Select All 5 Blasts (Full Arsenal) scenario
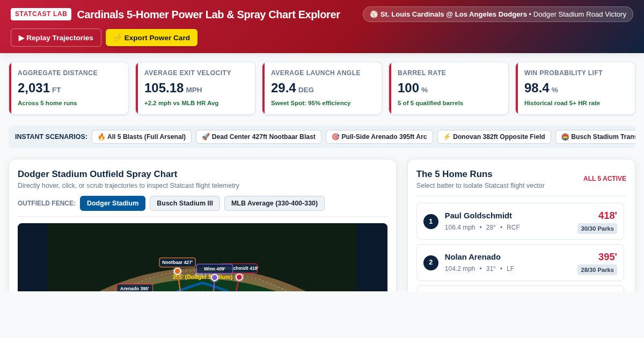The width and height of the screenshot is (644, 338). 142,137
